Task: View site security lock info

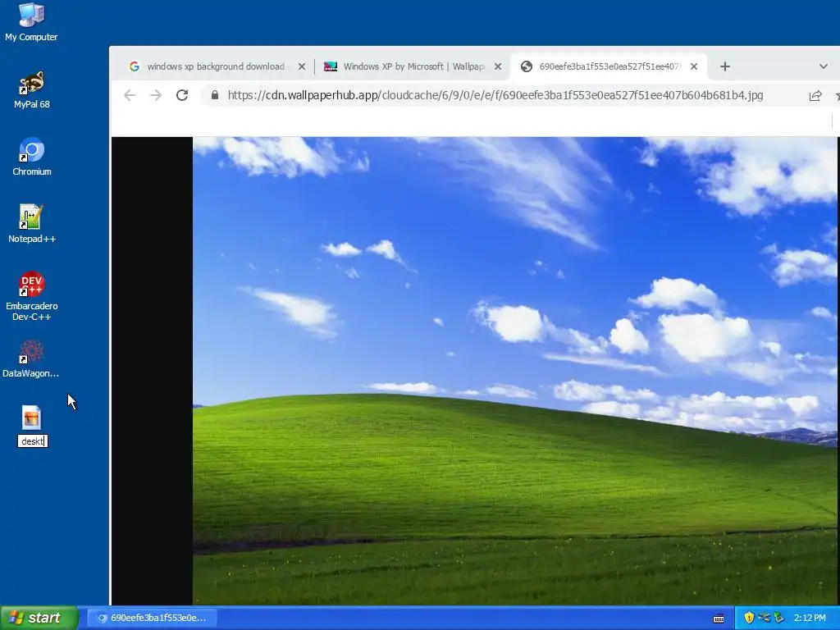Action: pos(215,95)
